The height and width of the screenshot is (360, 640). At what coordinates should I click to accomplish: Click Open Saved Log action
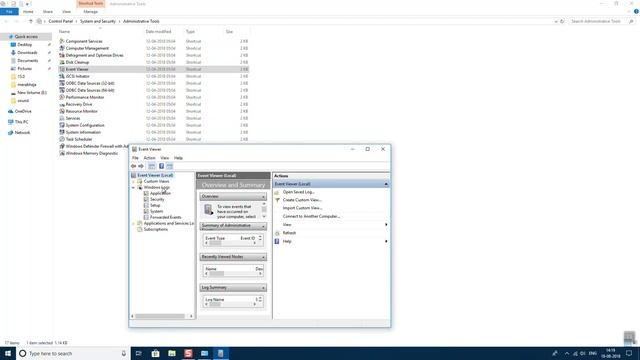tap(298, 192)
